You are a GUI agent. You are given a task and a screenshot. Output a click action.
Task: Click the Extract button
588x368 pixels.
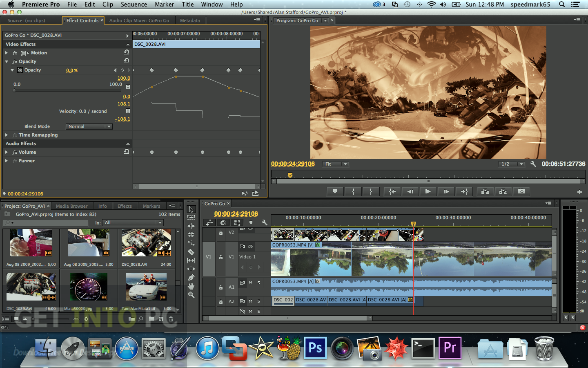tap(503, 191)
